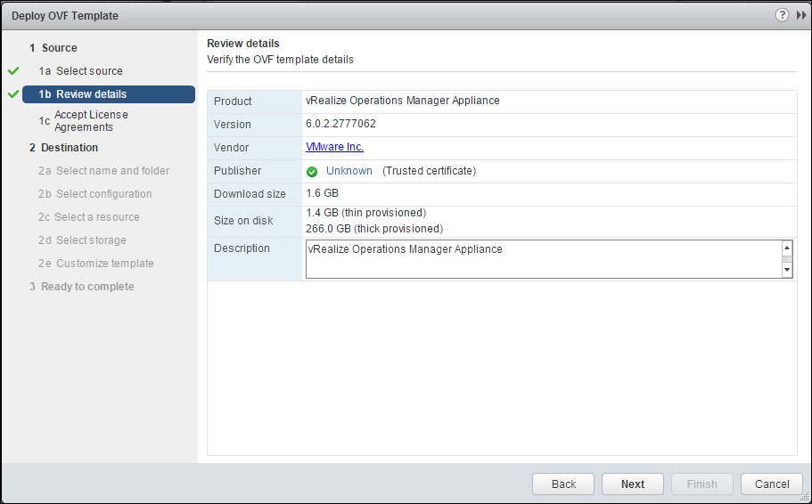Click the Product label cell
The image size is (812, 504).
click(x=255, y=102)
